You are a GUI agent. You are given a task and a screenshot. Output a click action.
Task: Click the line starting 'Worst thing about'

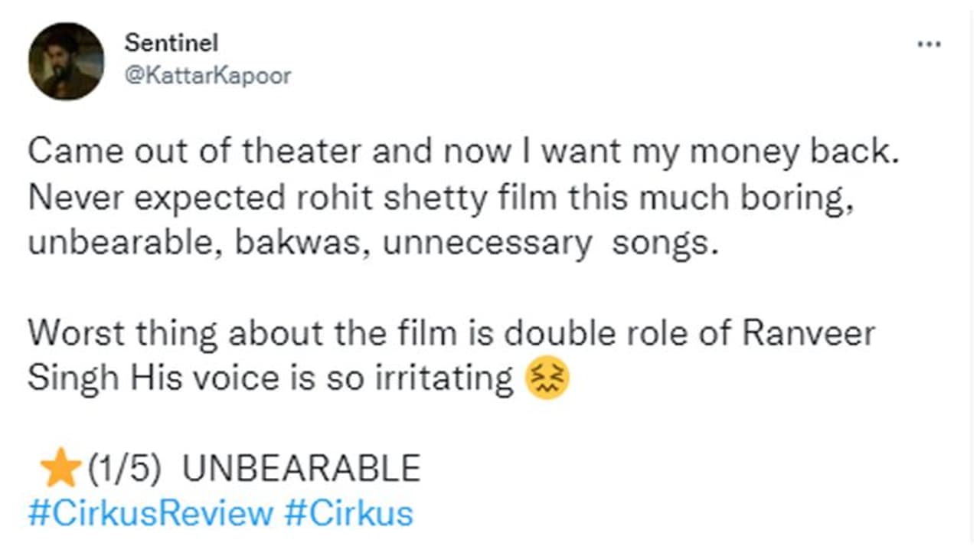point(452,334)
